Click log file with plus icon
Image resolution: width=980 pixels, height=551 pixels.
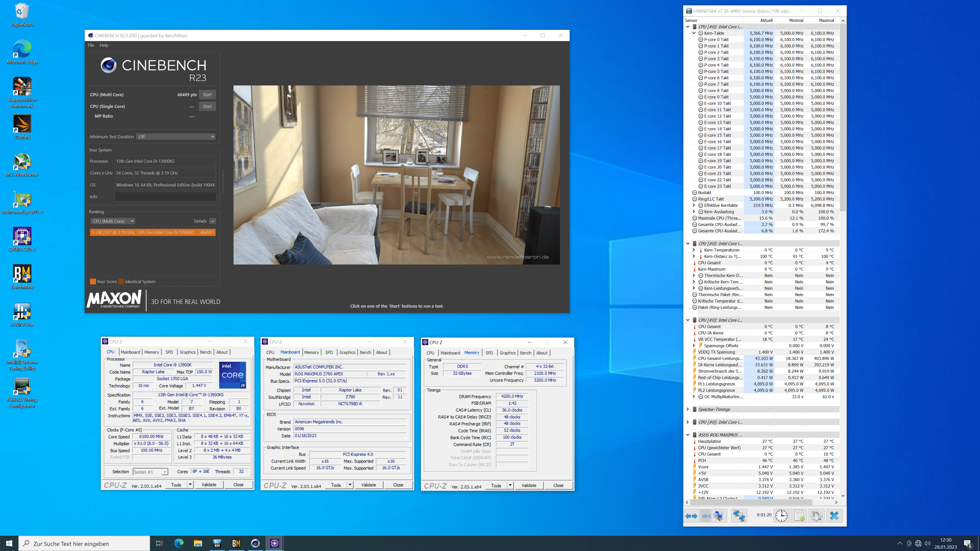coord(799,516)
